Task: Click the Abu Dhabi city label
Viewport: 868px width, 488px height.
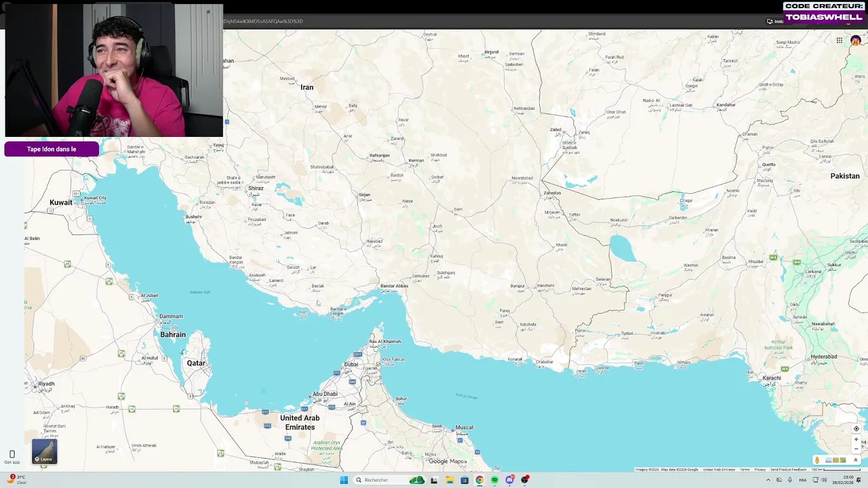Action: coord(325,394)
